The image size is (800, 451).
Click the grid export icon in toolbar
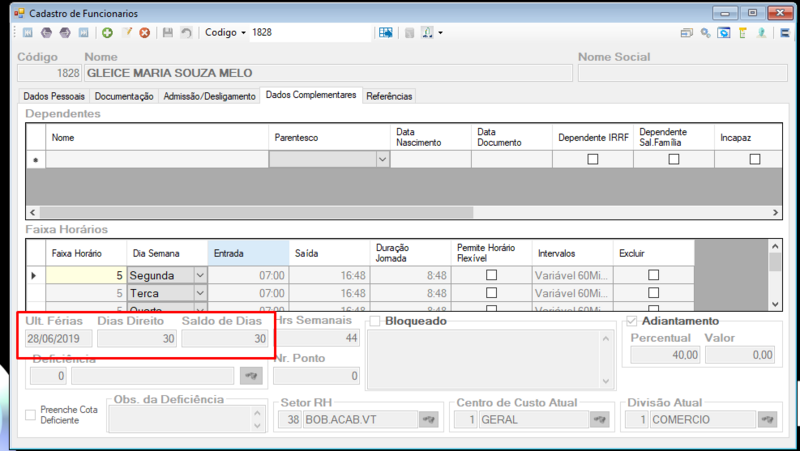click(386, 33)
